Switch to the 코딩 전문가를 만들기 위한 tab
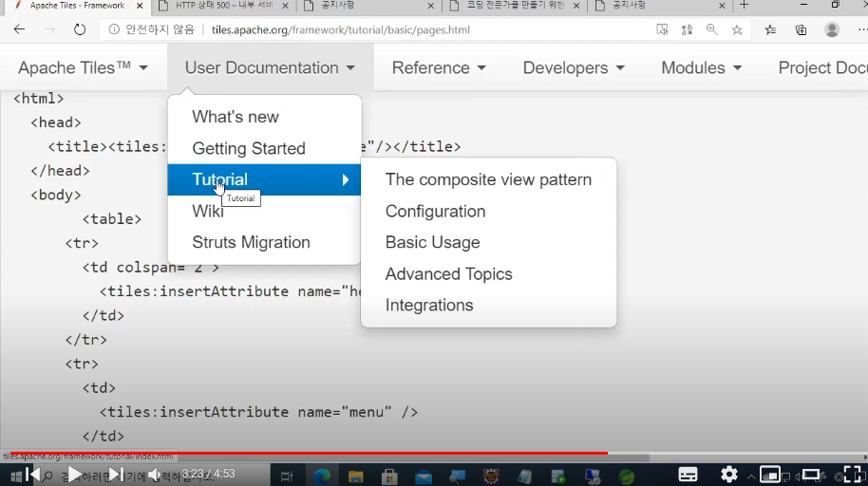The height and width of the screenshot is (486, 868). pyautogui.click(x=515, y=6)
